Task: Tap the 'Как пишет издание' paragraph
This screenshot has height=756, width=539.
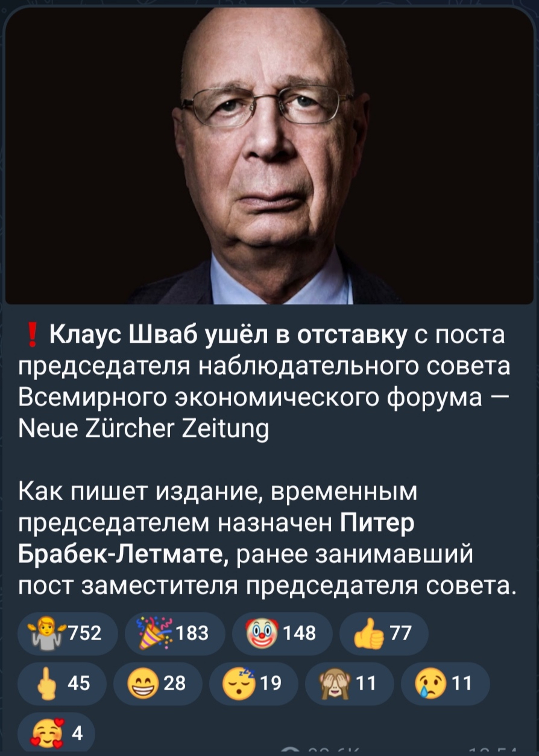Action: tap(268, 538)
